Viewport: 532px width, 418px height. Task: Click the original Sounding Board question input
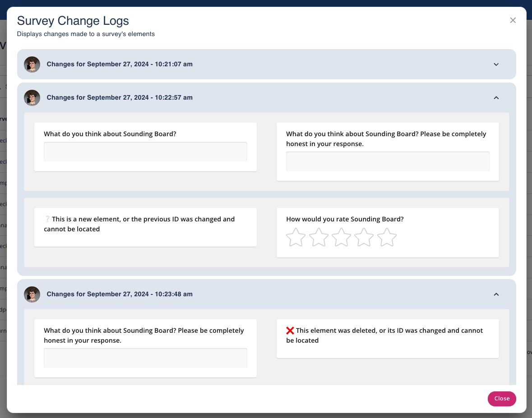point(145,152)
